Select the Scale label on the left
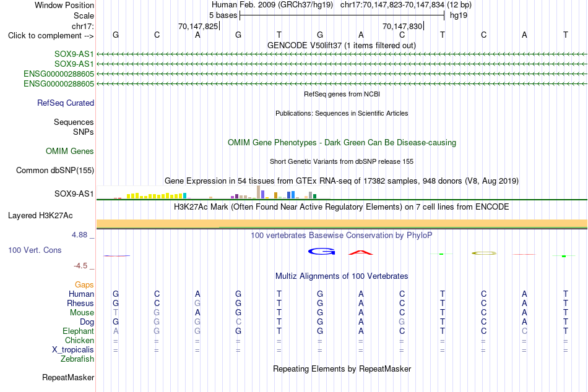The width and height of the screenshot is (588, 392). [x=84, y=15]
